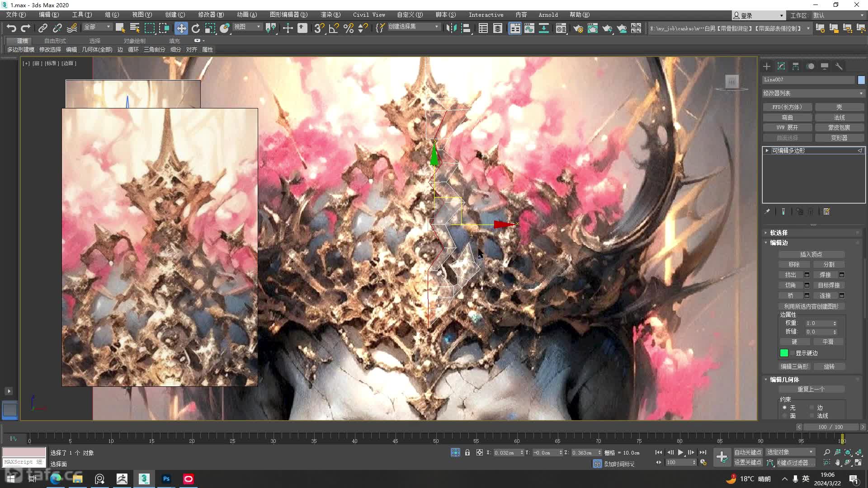
Task: Open the 修改器列表 modifier list dropdown
Action: coord(813,93)
